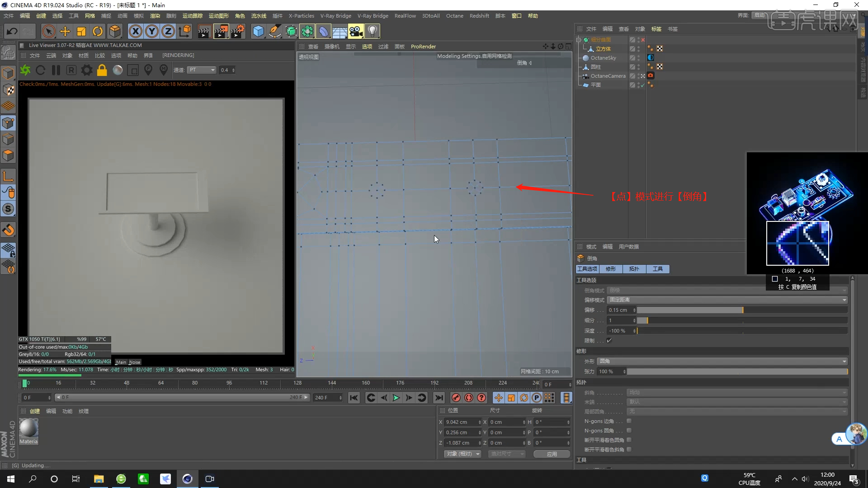Enable the N-gons 边角 checkbox
This screenshot has height=488, width=868.
pyautogui.click(x=629, y=421)
